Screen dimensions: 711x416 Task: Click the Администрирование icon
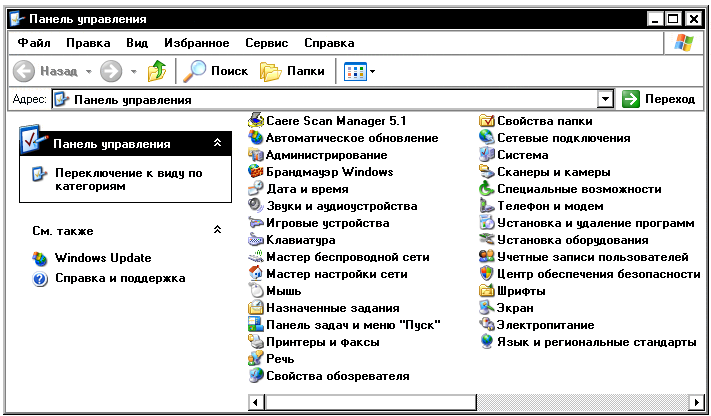tap(256, 155)
